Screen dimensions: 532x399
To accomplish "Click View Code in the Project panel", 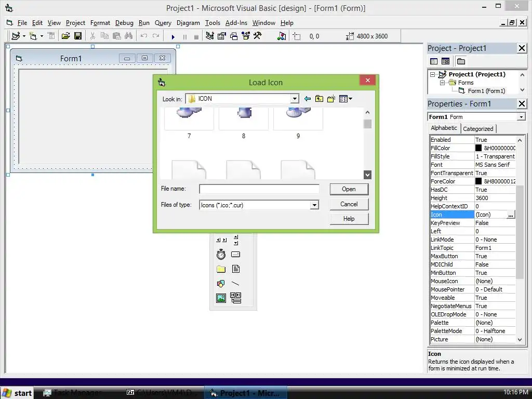I will [x=434, y=61].
